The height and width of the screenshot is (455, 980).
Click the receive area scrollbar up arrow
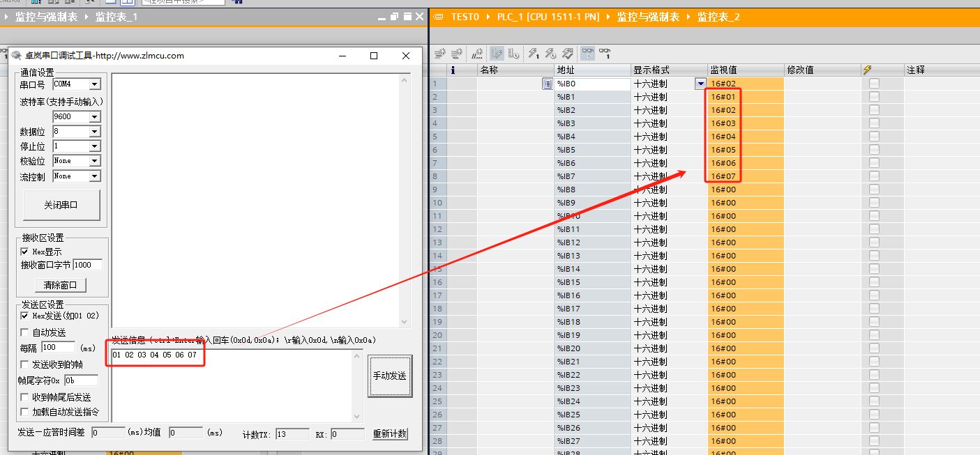pos(405,80)
